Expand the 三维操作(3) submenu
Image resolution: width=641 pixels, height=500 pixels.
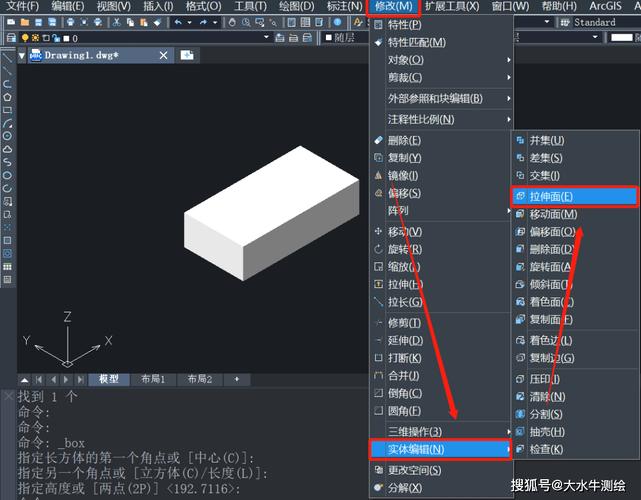[441, 431]
